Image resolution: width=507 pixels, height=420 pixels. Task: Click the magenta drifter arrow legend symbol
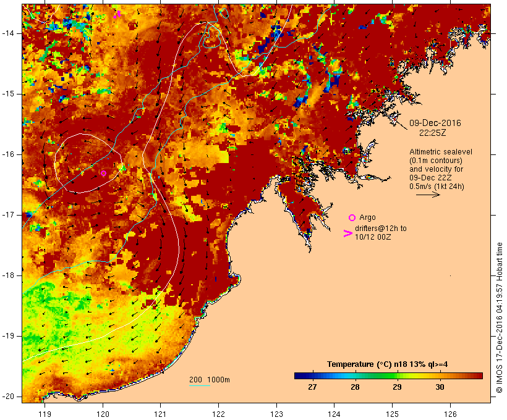(x=347, y=233)
